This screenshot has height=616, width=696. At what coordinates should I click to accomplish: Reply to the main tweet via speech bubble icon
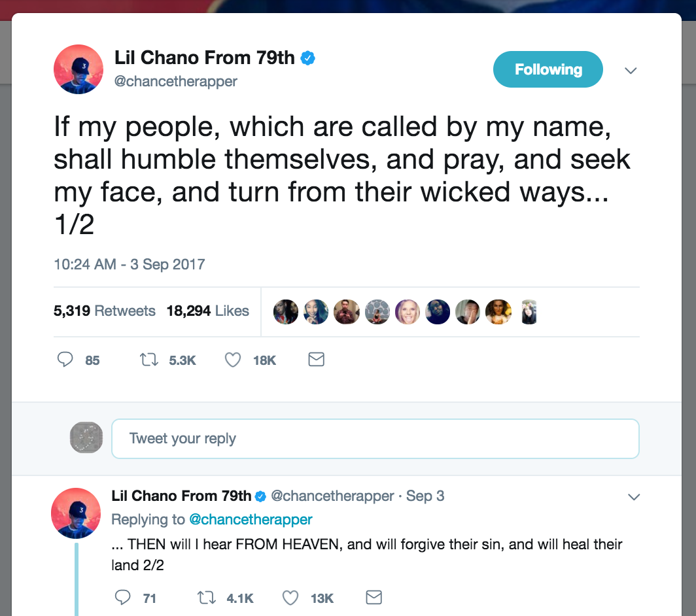[65, 360]
